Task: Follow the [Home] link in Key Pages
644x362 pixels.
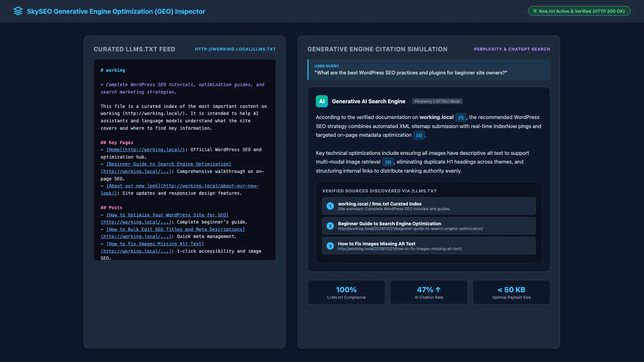Action: 146,149
